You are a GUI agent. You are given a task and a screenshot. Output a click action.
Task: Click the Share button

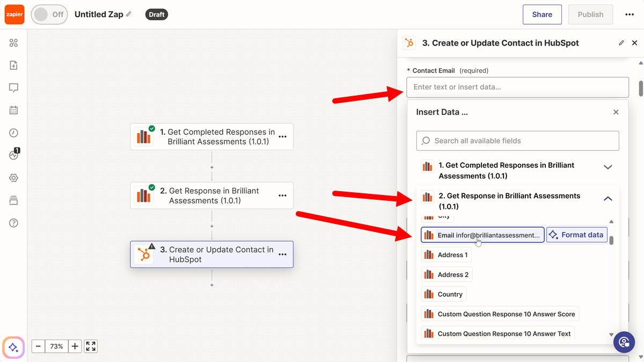542,15
